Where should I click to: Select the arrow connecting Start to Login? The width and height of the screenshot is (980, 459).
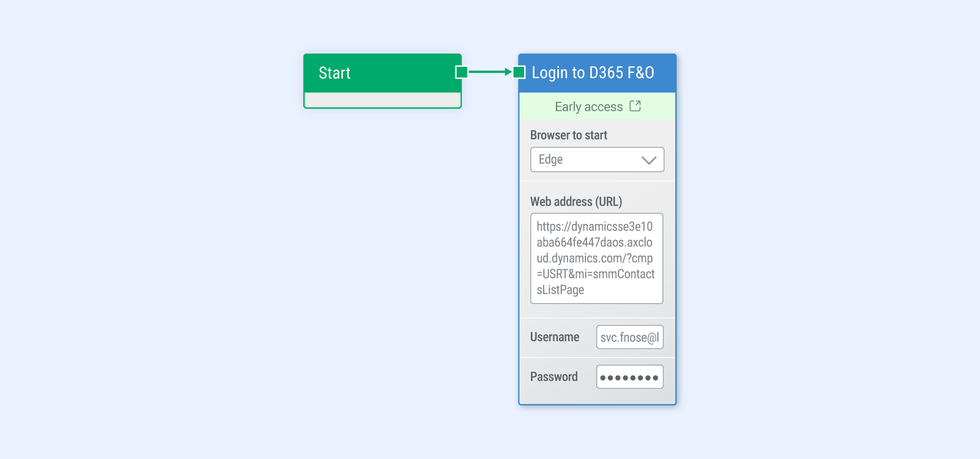(x=490, y=72)
